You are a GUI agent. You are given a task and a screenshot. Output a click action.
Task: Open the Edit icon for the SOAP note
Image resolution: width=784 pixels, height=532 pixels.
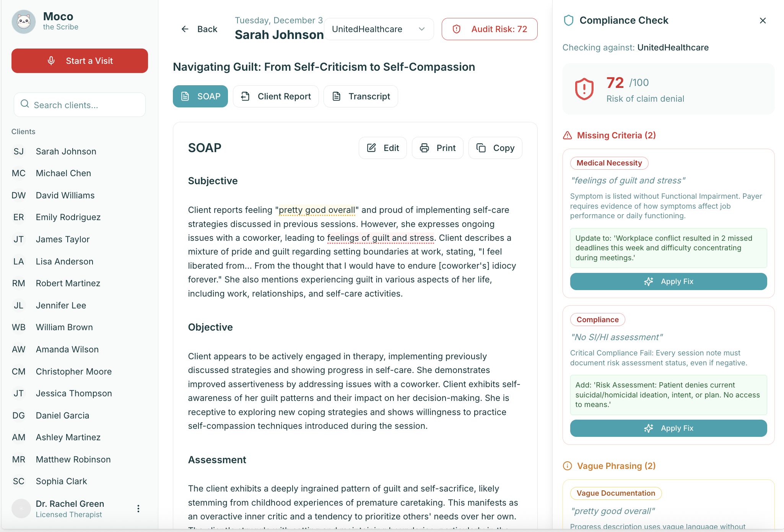[x=371, y=148]
